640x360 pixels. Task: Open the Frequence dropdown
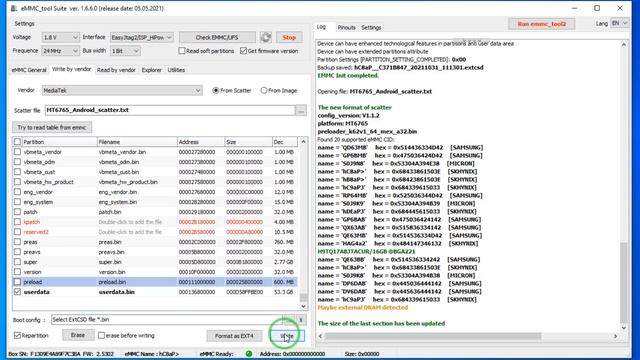point(60,51)
